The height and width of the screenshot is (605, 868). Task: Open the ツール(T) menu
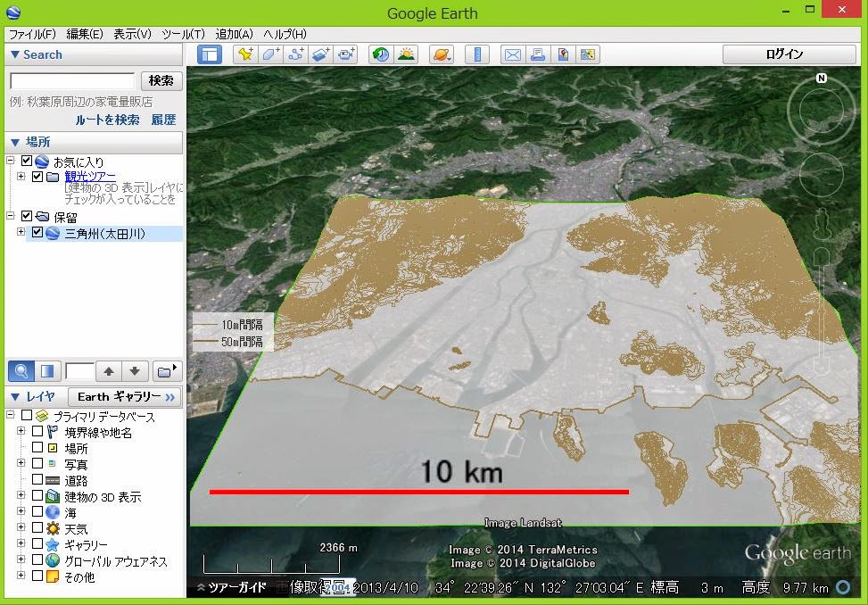[x=183, y=34]
